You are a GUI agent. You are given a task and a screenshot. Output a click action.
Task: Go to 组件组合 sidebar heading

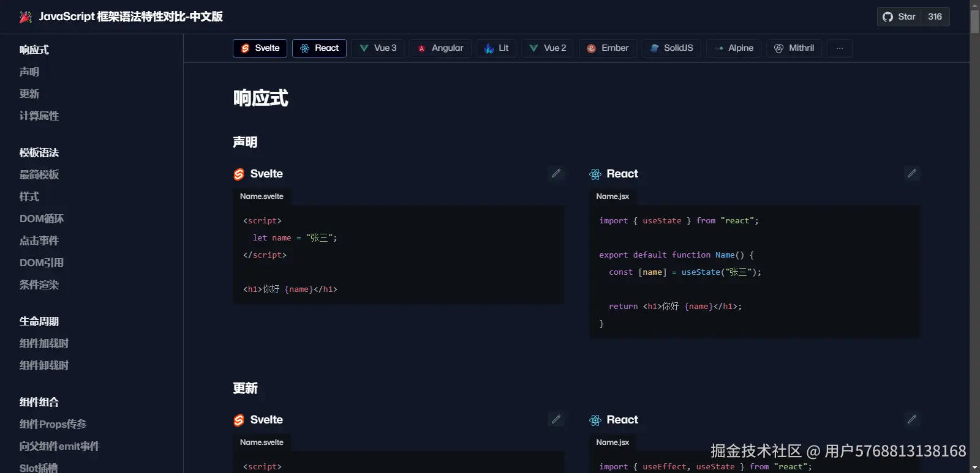point(39,402)
